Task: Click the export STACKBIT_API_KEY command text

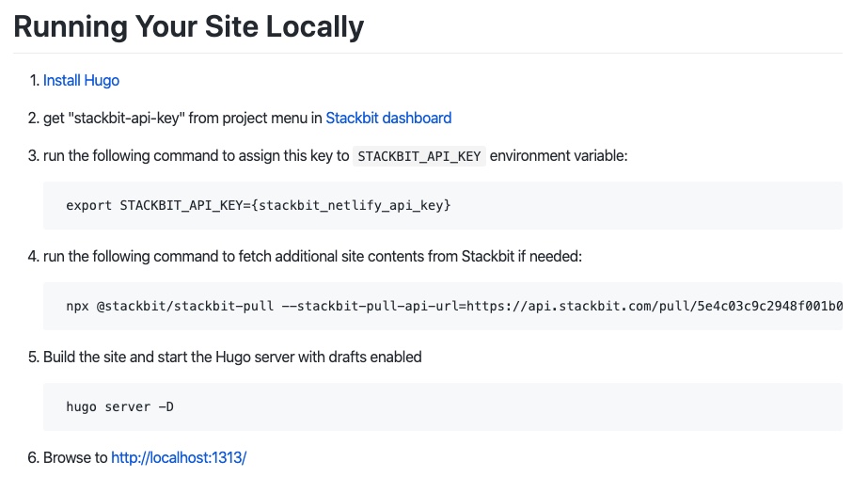Action: tap(259, 205)
